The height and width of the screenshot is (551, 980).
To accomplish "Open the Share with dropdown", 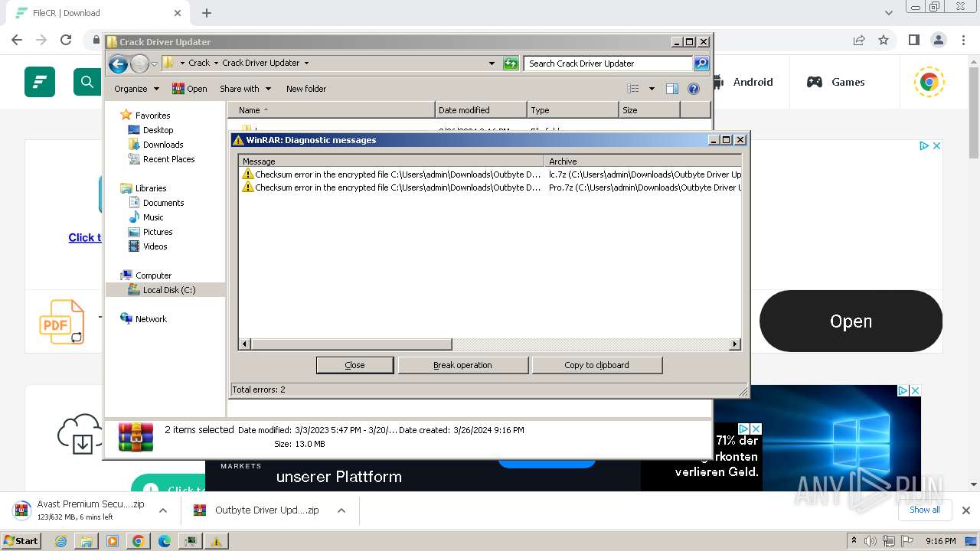I will [245, 89].
